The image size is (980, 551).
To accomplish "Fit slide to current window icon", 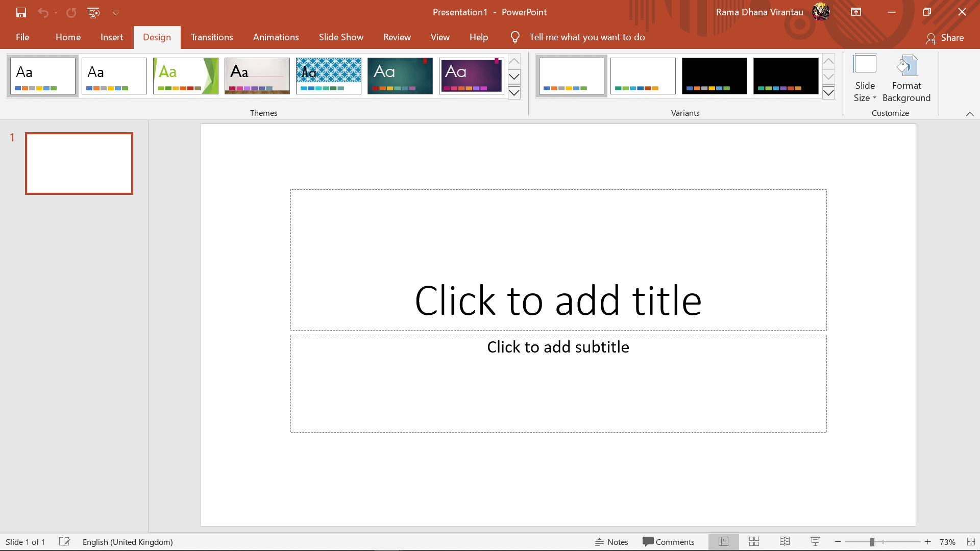I will [x=971, y=542].
